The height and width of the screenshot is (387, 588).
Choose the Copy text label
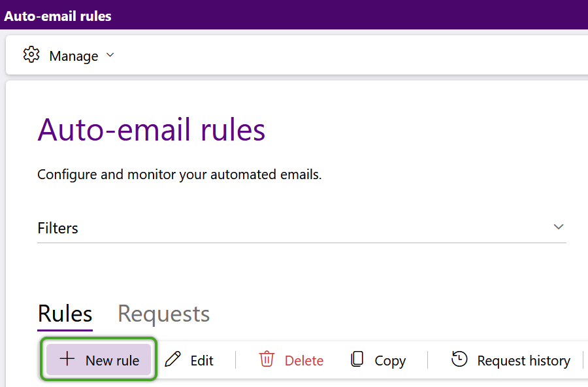click(x=390, y=361)
